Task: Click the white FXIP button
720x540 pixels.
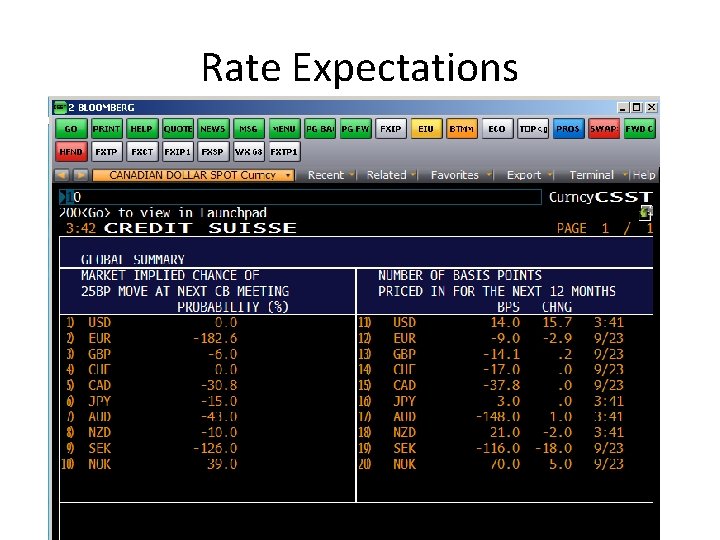Action: 391,129
